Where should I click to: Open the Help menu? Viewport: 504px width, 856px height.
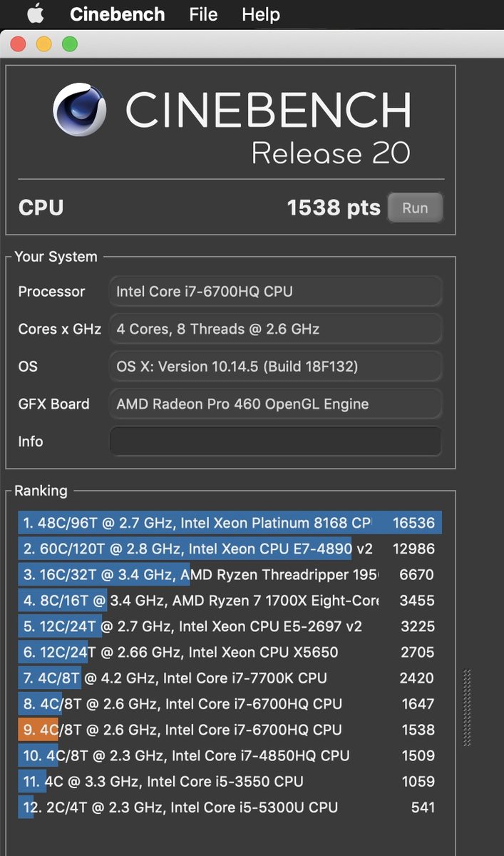coord(261,14)
